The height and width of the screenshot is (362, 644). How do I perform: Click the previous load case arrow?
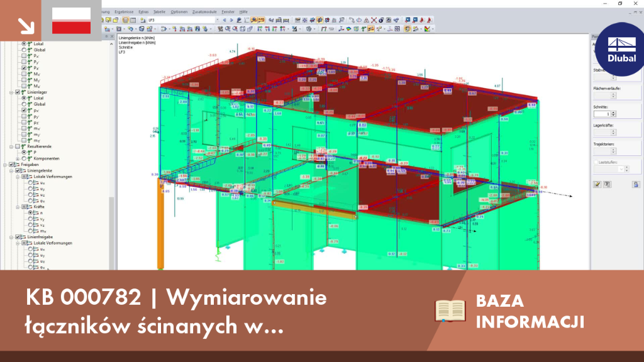coord(225,20)
